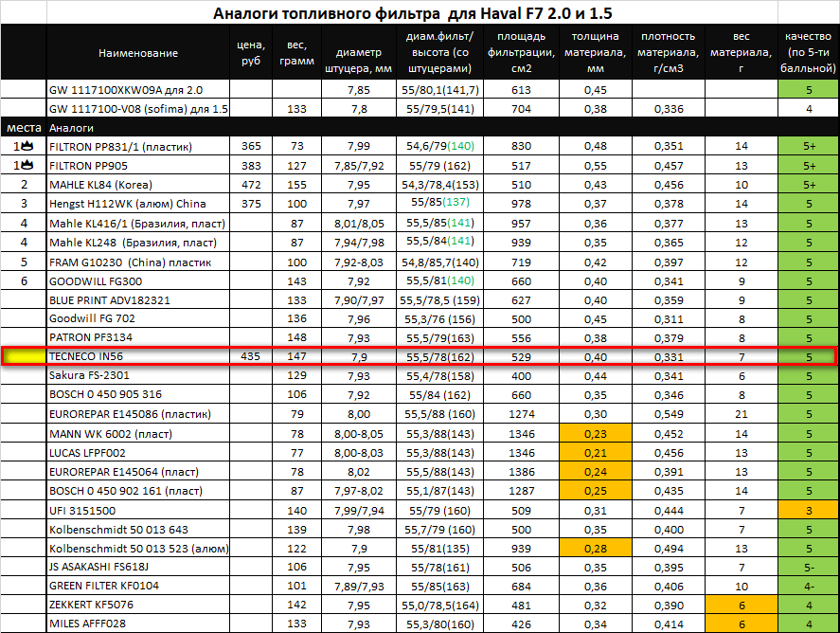Select the 'GREEN FILTER KF0104' name cell
The height and width of the screenshot is (633, 840).
(x=138, y=586)
